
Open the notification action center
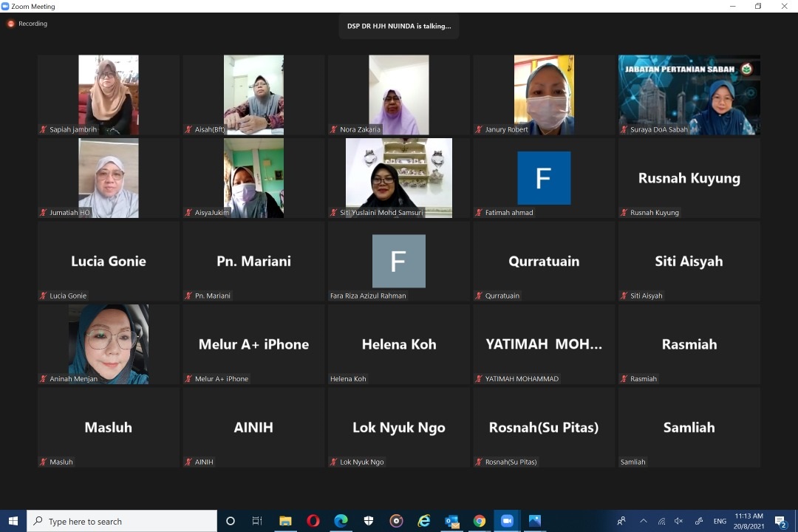click(x=780, y=521)
